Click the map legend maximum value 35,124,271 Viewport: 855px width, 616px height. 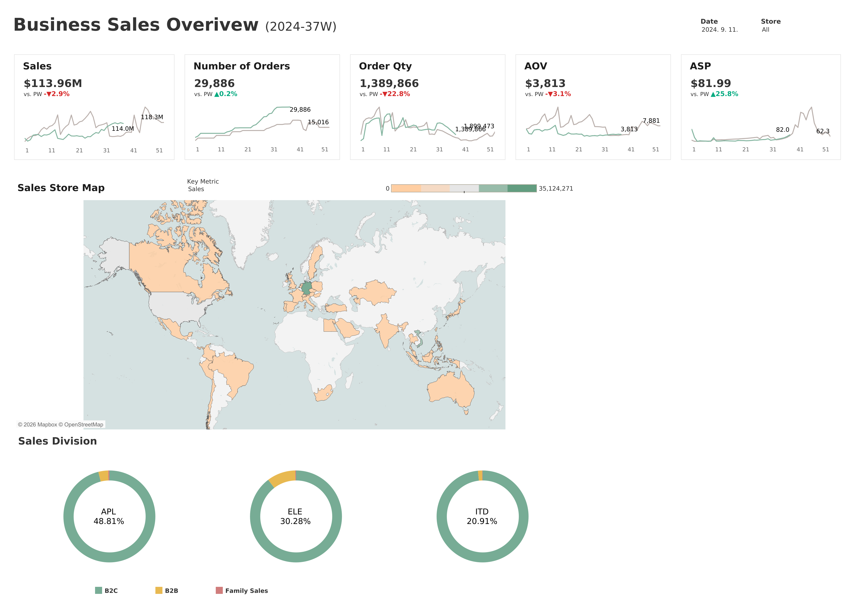556,189
